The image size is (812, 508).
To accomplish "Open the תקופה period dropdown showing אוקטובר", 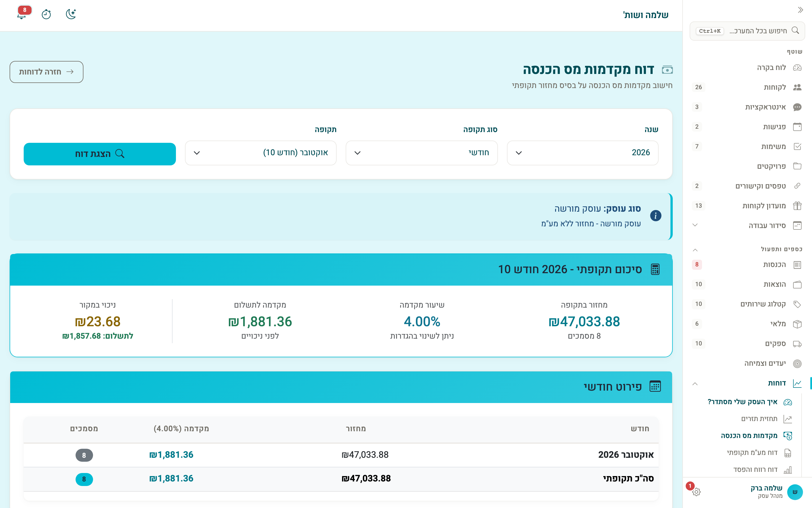I will [x=261, y=153].
